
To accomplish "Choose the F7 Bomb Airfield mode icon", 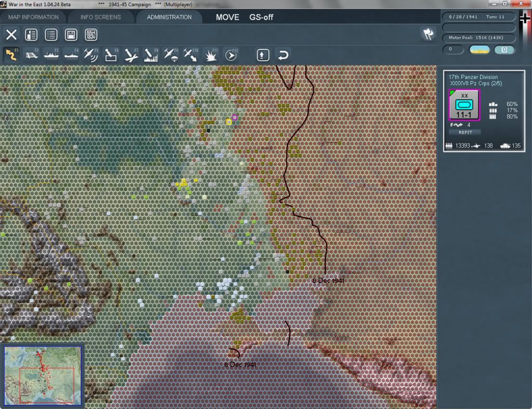I will click(x=131, y=55).
